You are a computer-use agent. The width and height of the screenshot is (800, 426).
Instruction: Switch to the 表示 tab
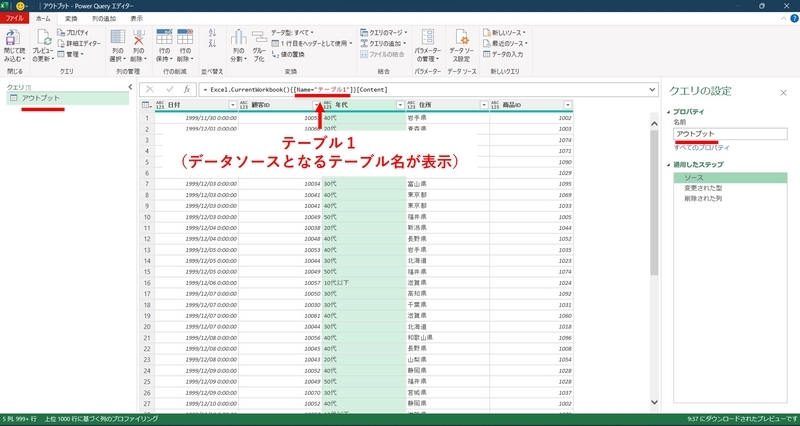[137, 18]
